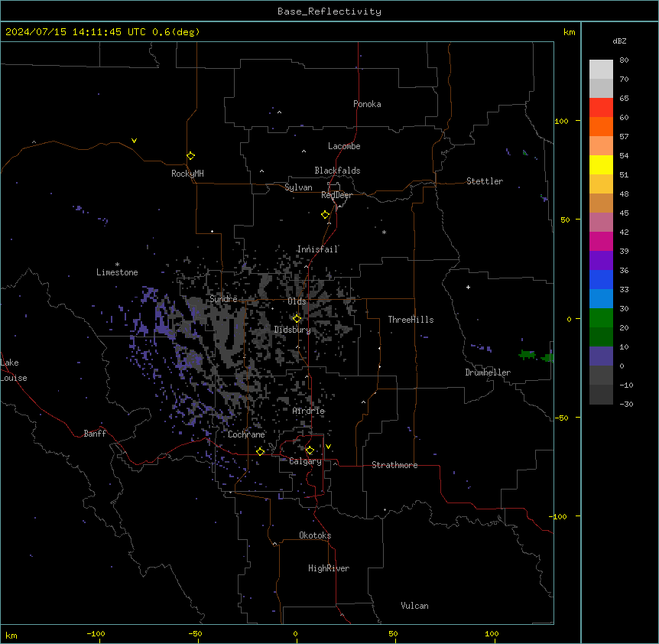The height and width of the screenshot is (644, 659).
Task: Pick the orange 60-57 dBZ legend swatch
Action: coord(601,126)
